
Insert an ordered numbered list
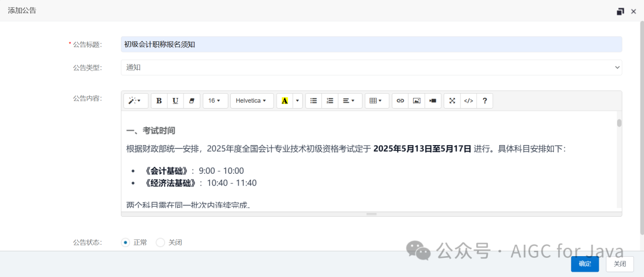[x=330, y=101]
